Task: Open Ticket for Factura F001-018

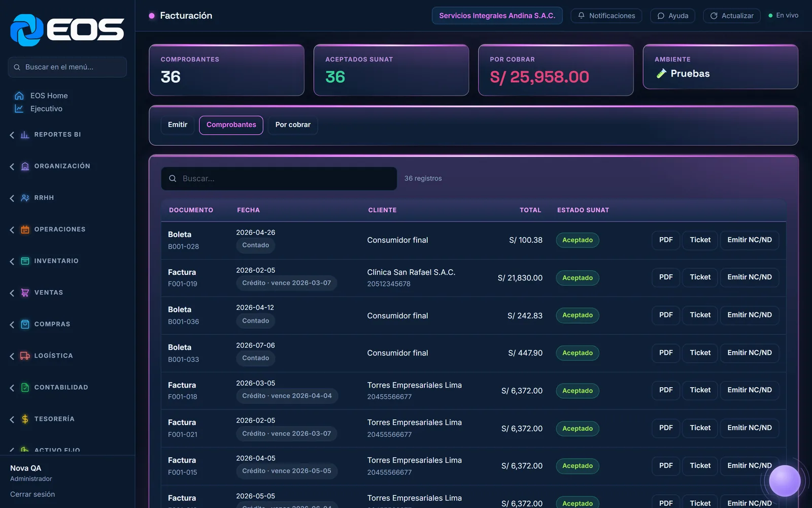Action: (700, 390)
